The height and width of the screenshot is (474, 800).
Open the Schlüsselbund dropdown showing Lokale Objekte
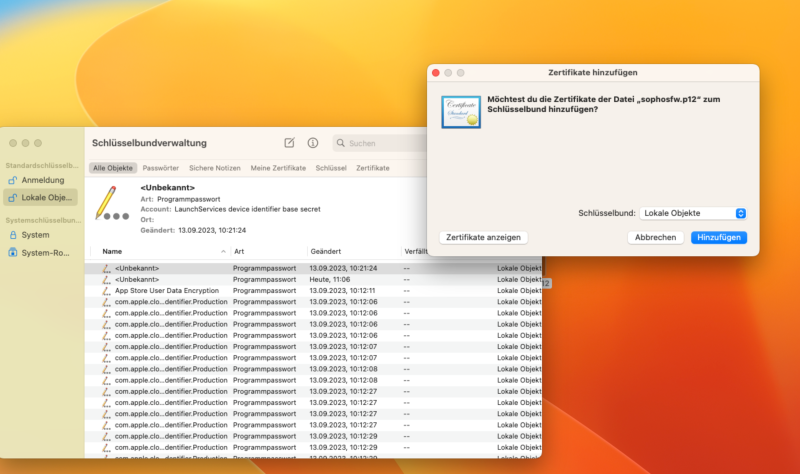pyautogui.click(x=693, y=213)
